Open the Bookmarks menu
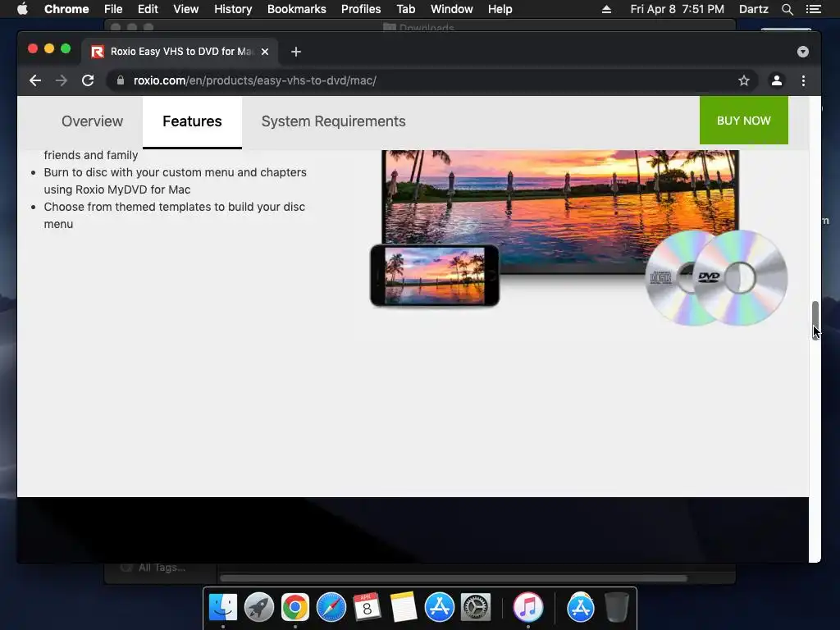840x630 pixels. point(297,9)
